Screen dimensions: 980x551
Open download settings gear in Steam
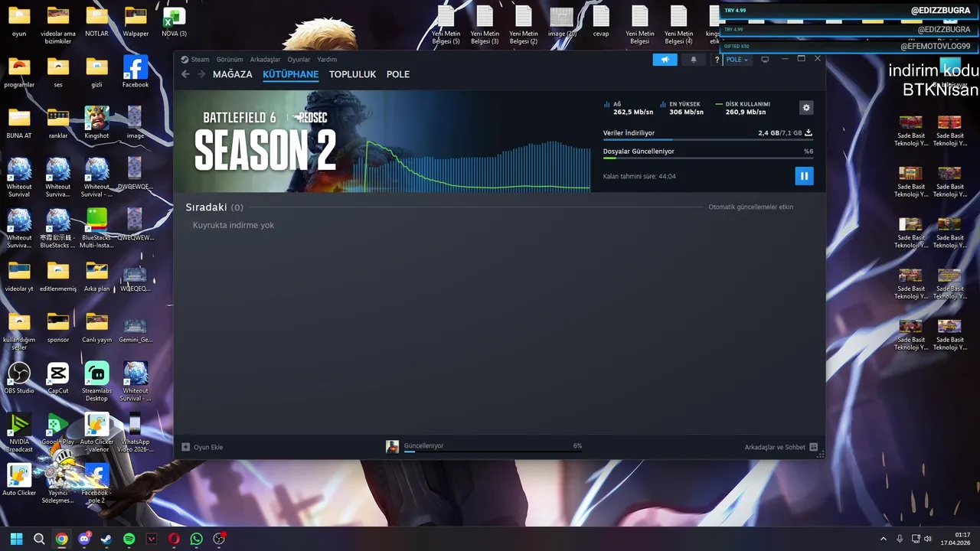[806, 108]
